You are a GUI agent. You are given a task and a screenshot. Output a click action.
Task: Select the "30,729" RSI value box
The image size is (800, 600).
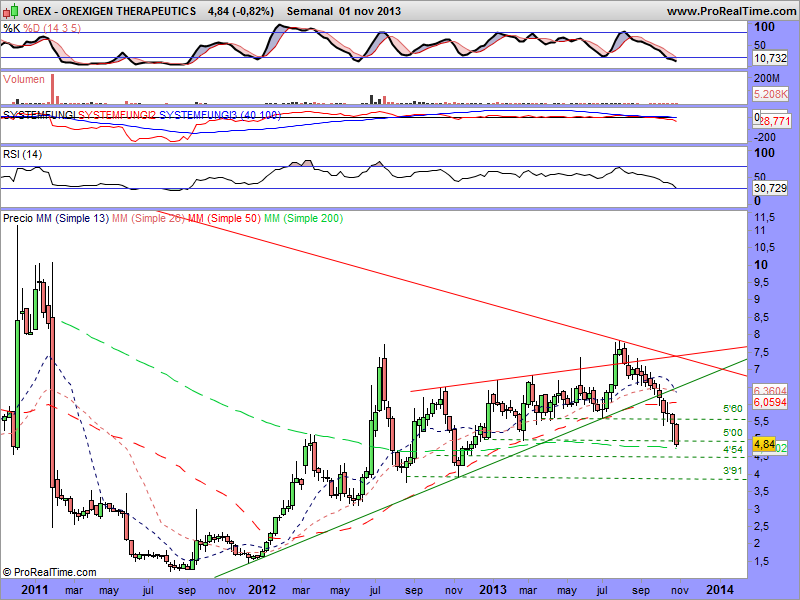(x=770, y=188)
